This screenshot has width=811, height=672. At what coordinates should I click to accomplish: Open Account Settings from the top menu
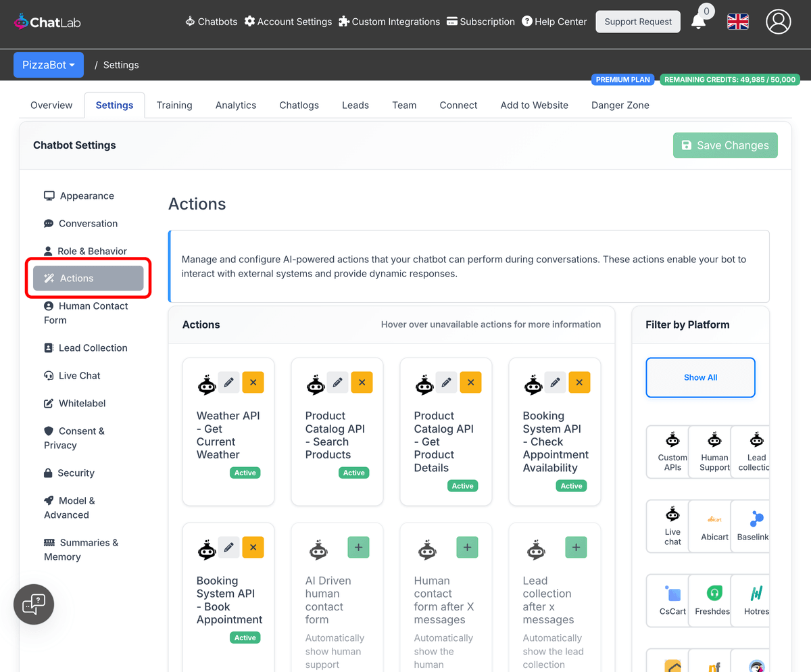pos(288,21)
